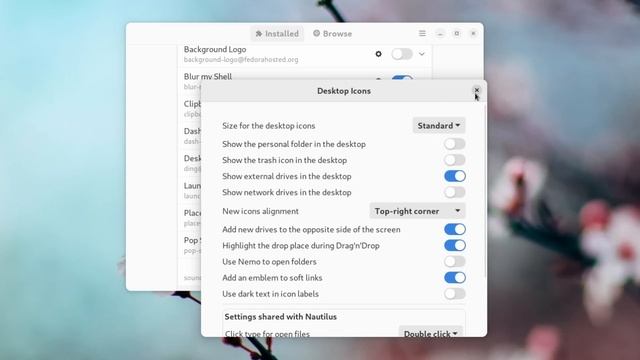
Task: Click the Background Logo extension name
Action: [215, 49]
